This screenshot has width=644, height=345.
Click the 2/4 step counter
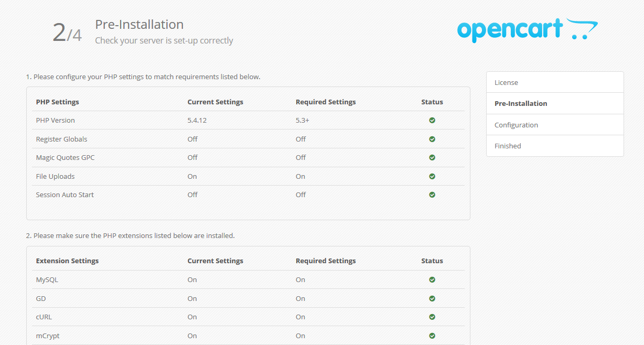[67, 32]
